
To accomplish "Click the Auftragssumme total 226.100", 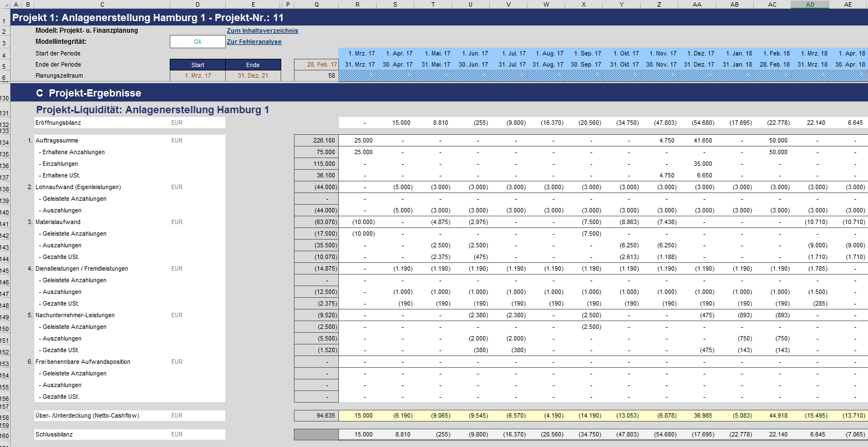I will click(316, 141).
